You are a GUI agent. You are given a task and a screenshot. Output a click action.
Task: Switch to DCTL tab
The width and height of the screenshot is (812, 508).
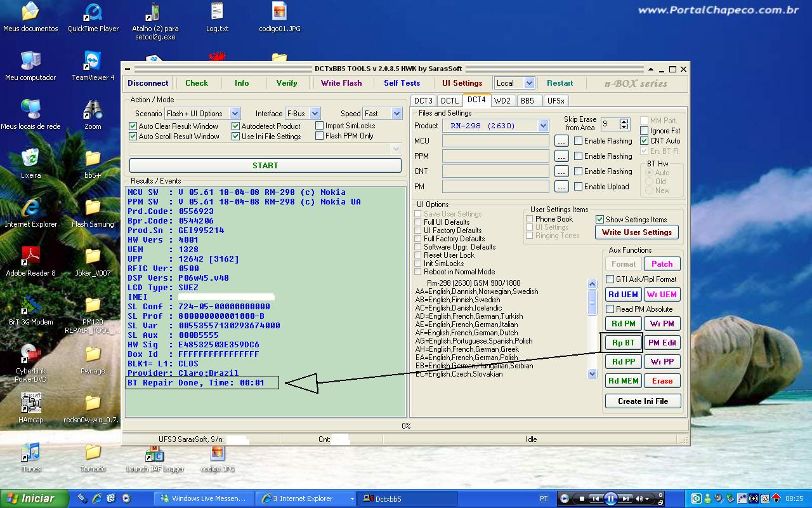(x=450, y=101)
